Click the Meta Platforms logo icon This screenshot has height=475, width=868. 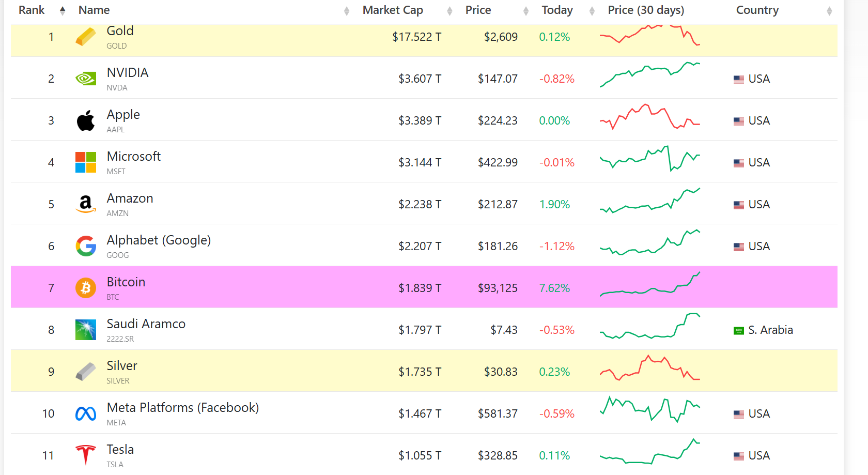(86, 413)
